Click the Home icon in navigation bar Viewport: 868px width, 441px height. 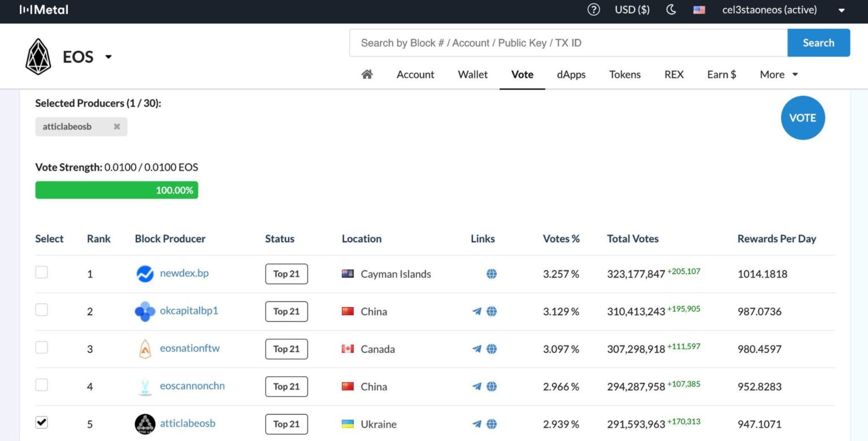pos(367,75)
